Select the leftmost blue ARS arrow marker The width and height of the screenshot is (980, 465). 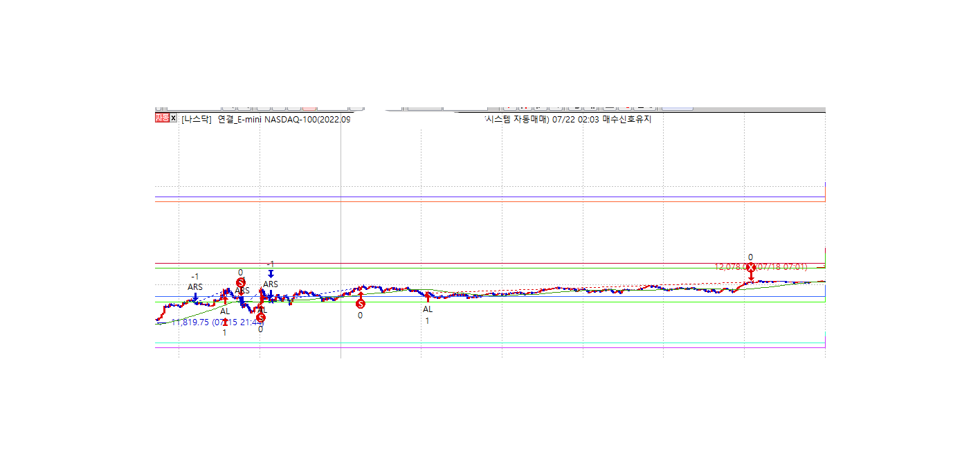[195, 297]
